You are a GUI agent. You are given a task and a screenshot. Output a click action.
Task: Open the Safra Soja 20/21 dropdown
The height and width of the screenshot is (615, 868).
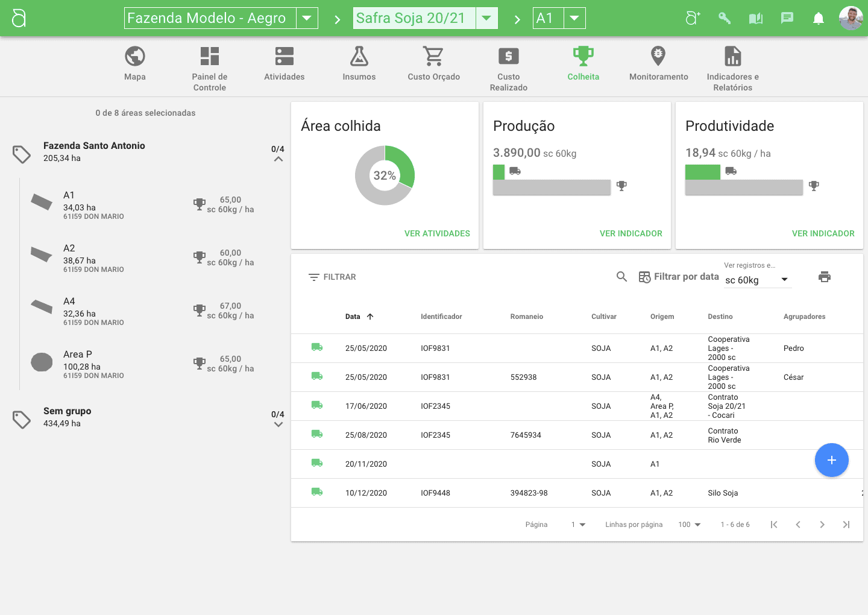click(486, 18)
